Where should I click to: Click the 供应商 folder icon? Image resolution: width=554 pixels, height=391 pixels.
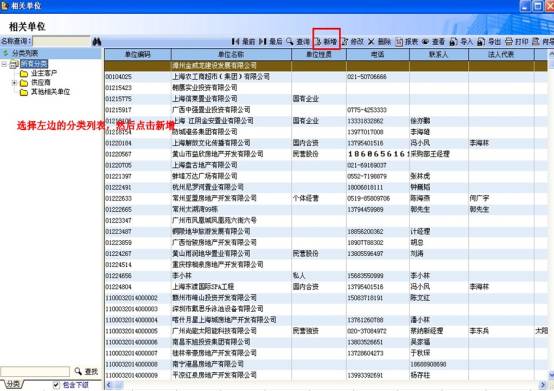[24, 83]
